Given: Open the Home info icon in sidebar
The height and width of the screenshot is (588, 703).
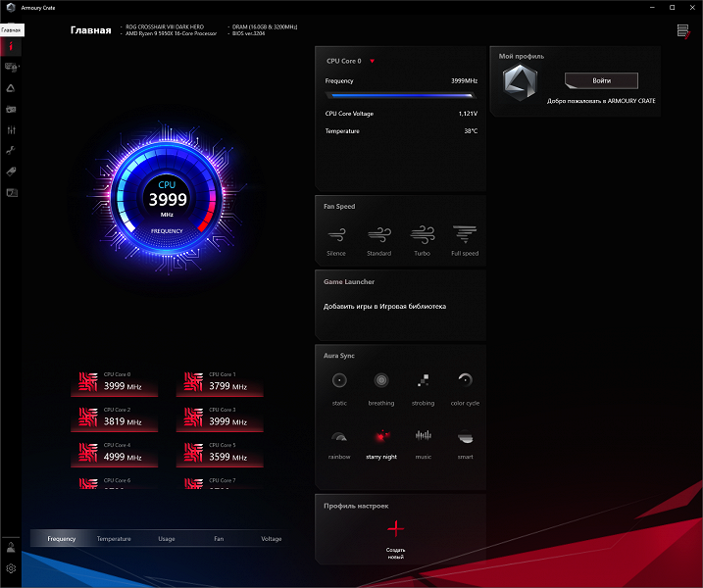Looking at the screenshot, I should tap(11, 47).
